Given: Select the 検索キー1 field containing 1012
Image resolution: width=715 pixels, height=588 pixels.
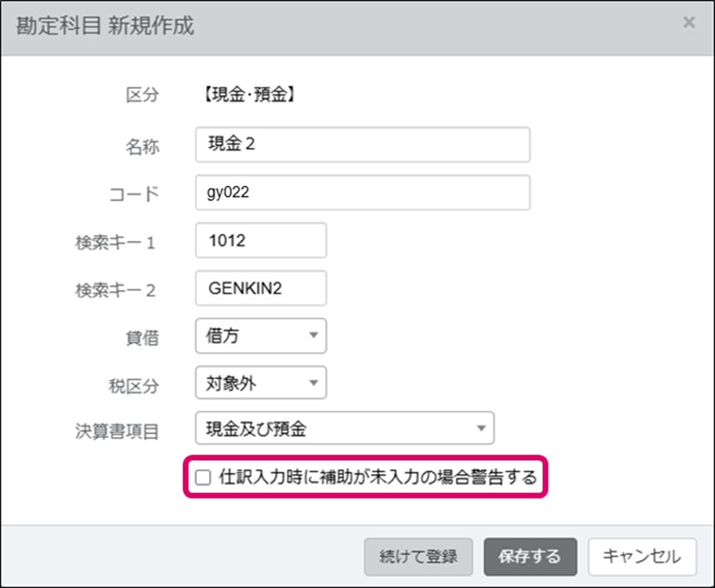Looking at the screenshot, I should [x=261, y=241].
